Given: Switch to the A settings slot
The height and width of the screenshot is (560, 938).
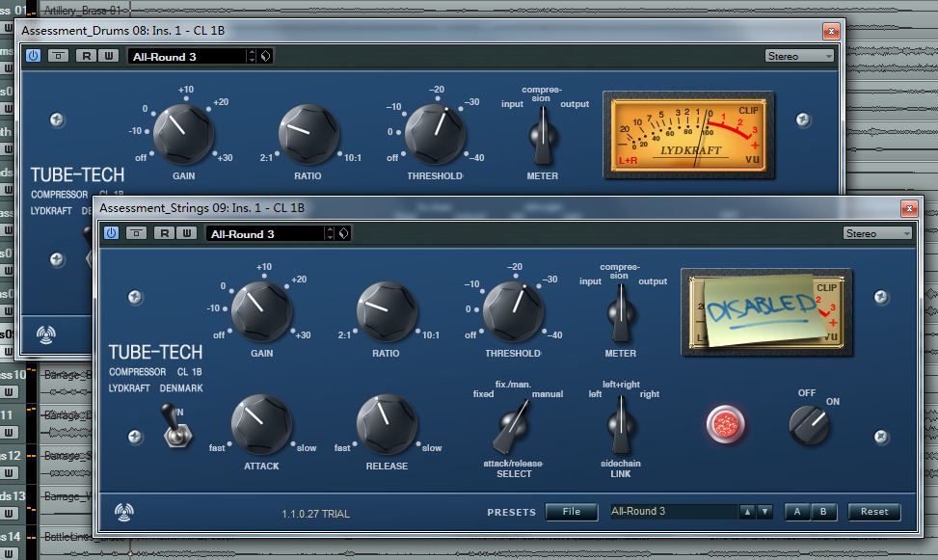Looking at the screenshot, I should (797, 512).
